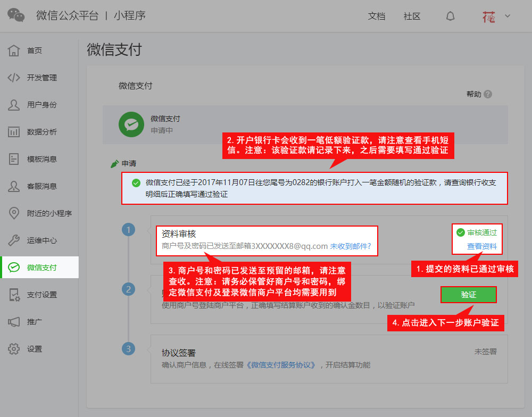Open the 《微信支付服务协议》 link
The height and width of the screenshot is (417, 532).
tap(284, 365)
